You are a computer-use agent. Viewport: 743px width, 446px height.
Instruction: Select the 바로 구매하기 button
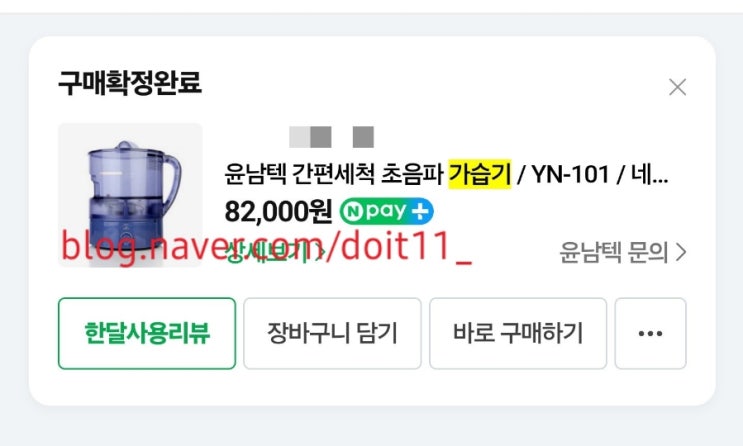518,333
